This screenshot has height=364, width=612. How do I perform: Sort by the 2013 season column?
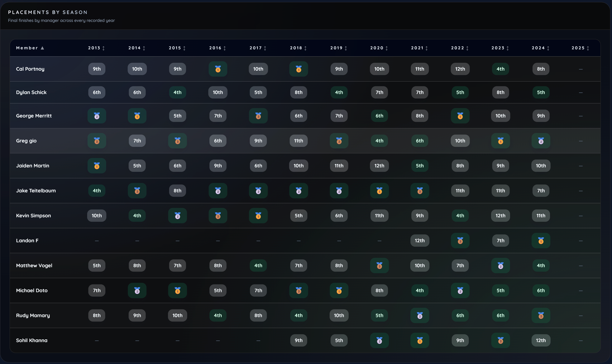coord(96,48)
